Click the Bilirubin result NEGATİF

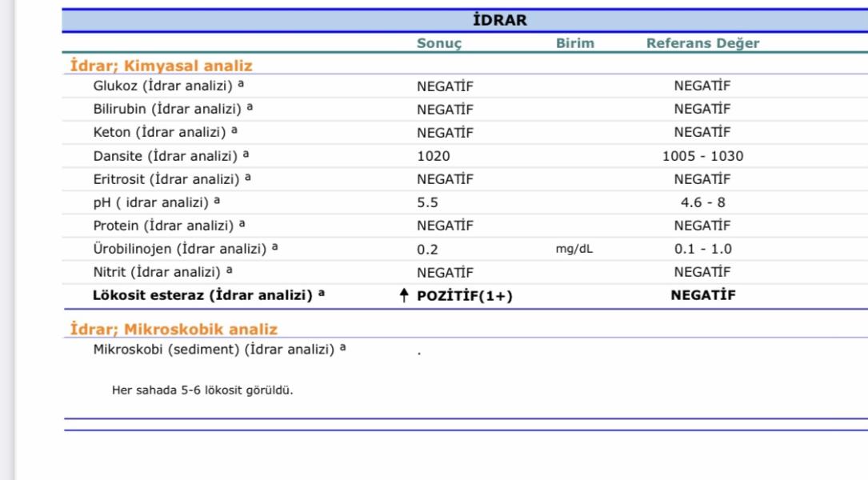[x=445, y=110]
